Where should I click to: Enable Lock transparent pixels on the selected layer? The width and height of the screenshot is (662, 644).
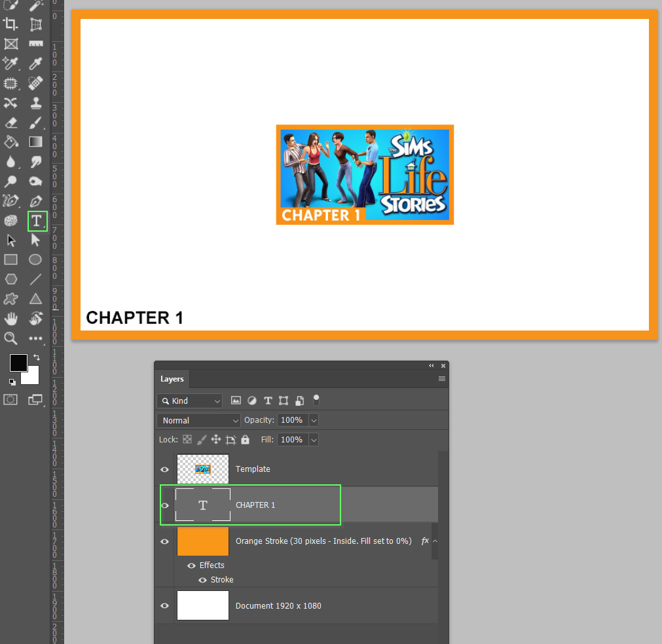tap(188, 440)
